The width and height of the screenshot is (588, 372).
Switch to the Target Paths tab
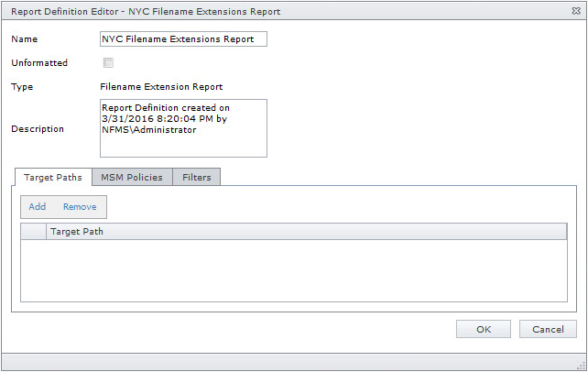53,177
